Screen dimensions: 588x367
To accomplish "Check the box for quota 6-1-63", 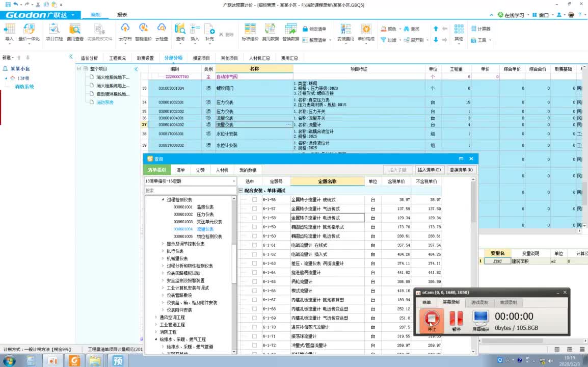I will click(x=254, y=264).
